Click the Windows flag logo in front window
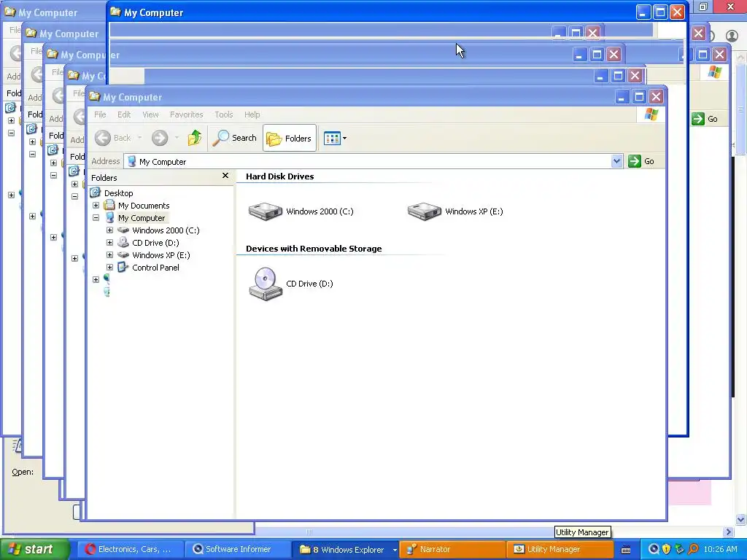 651,114
